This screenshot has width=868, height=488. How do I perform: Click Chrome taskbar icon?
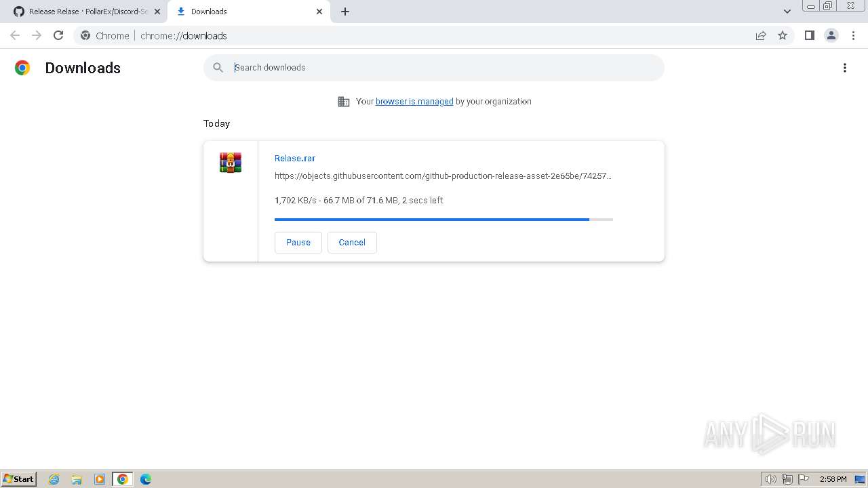(x=123, y=479)
